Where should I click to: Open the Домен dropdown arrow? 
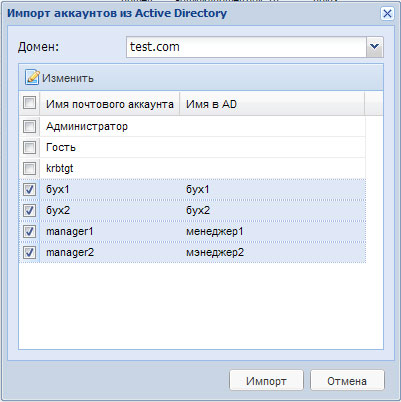click(375, 47)
